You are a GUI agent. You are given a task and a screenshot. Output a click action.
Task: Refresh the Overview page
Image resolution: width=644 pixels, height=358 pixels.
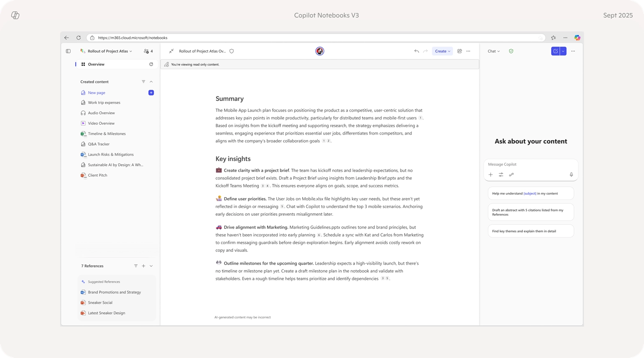151,64
